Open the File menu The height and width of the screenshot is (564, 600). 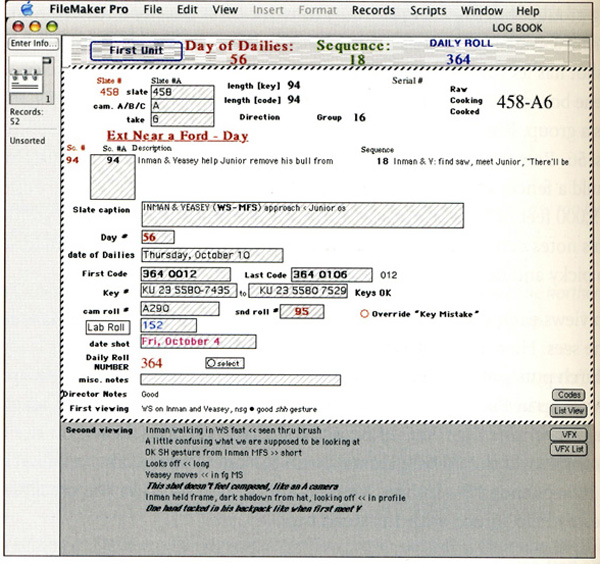coord(153,10)
